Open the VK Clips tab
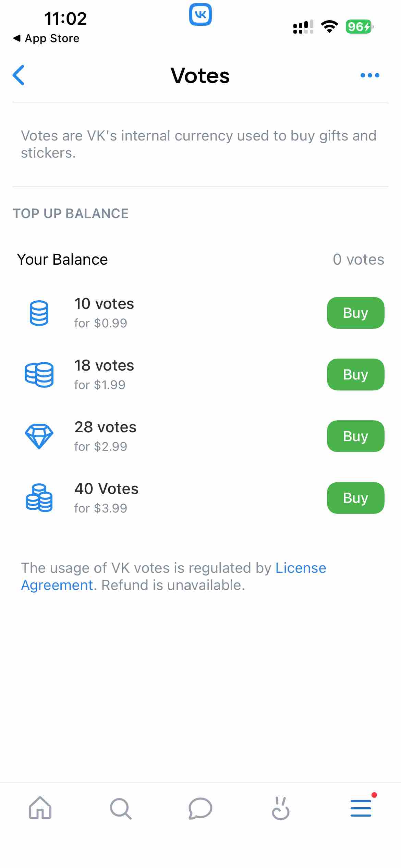 (281, 809)
